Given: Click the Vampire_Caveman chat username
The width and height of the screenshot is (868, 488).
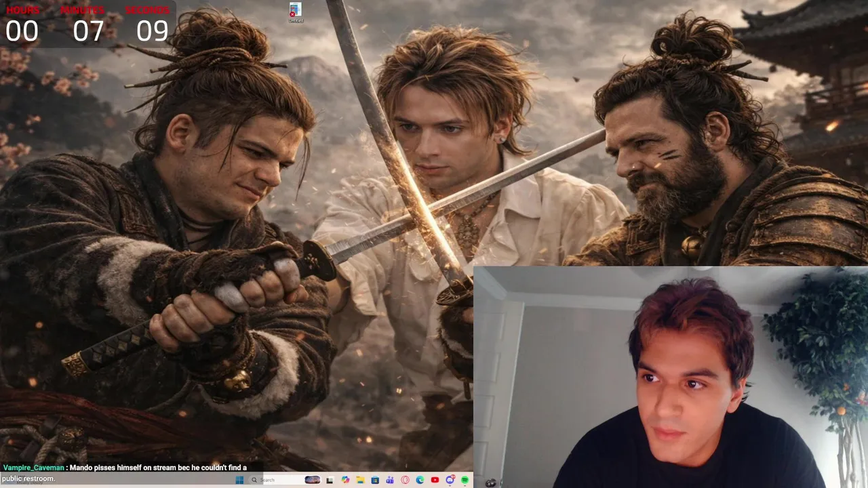Looking at the screenshot, I should coord(33,468).
